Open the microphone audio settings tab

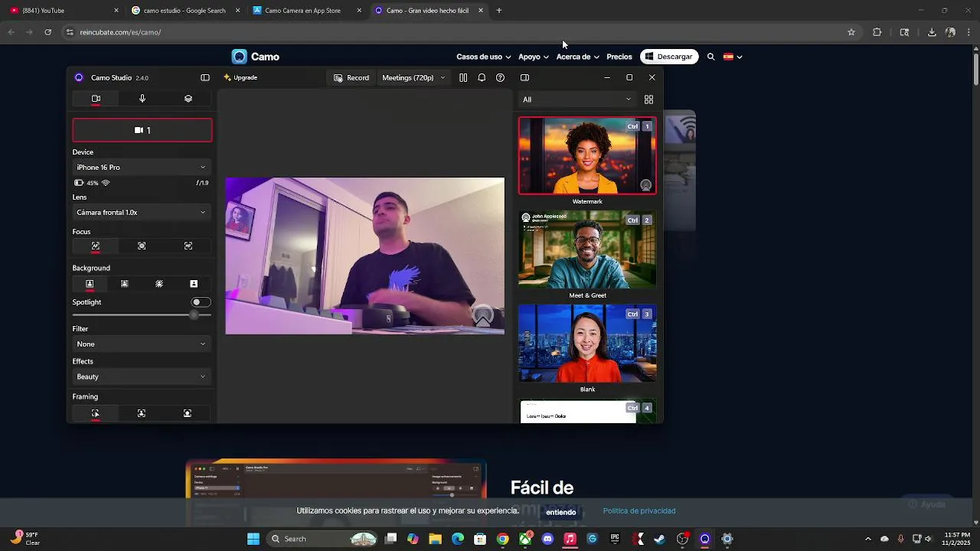142,99
